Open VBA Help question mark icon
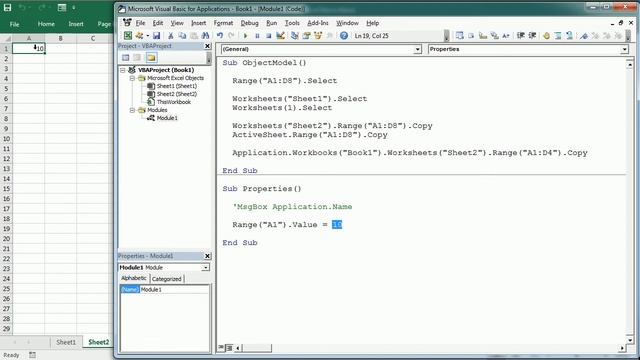The height and width of the screenshot is (360, 640). tap(344, 36)
